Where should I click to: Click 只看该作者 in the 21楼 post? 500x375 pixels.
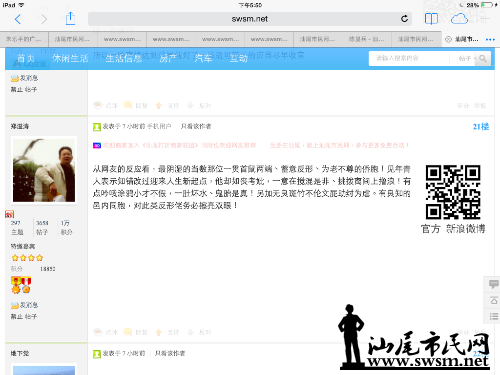pos(196,126)
